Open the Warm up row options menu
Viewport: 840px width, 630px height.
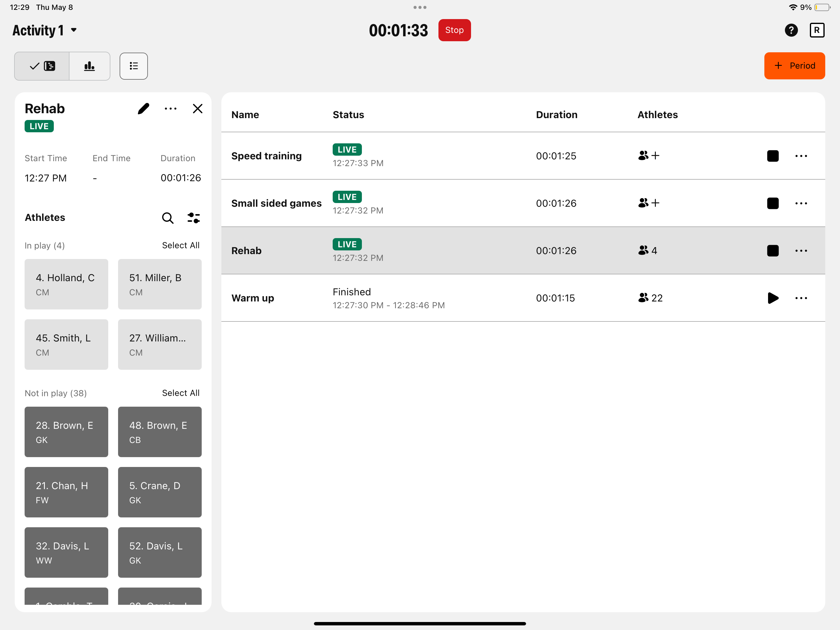click(x=801, y=298)
